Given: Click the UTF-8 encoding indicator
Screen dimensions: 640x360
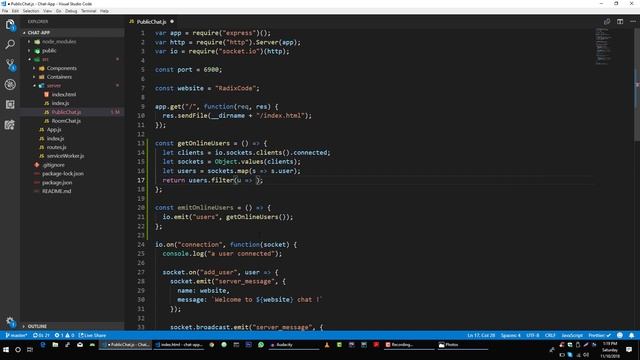Looking at the screenshot, I should pyautogui.click(x=533, y=336).
